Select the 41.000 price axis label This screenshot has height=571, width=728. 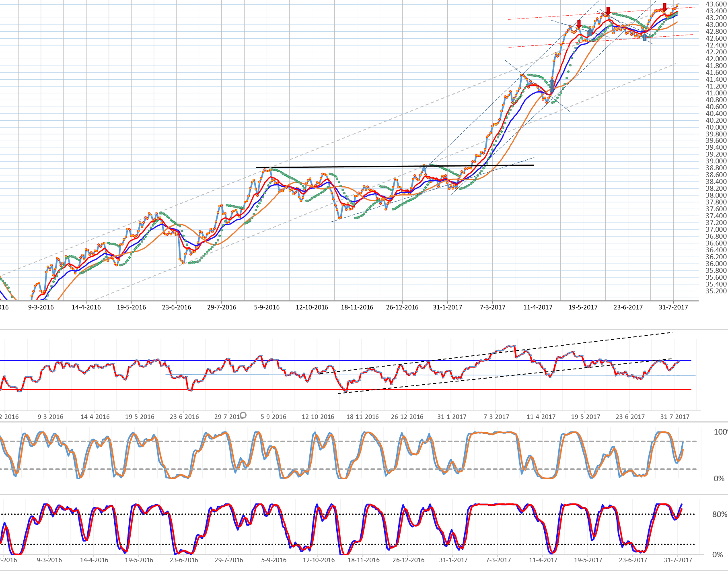tap(716, 93)
